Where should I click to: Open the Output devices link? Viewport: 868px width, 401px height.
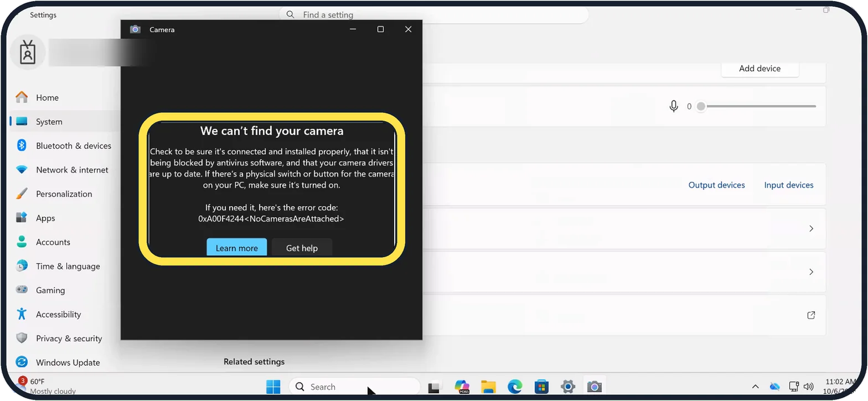click(x=716, y=185)
